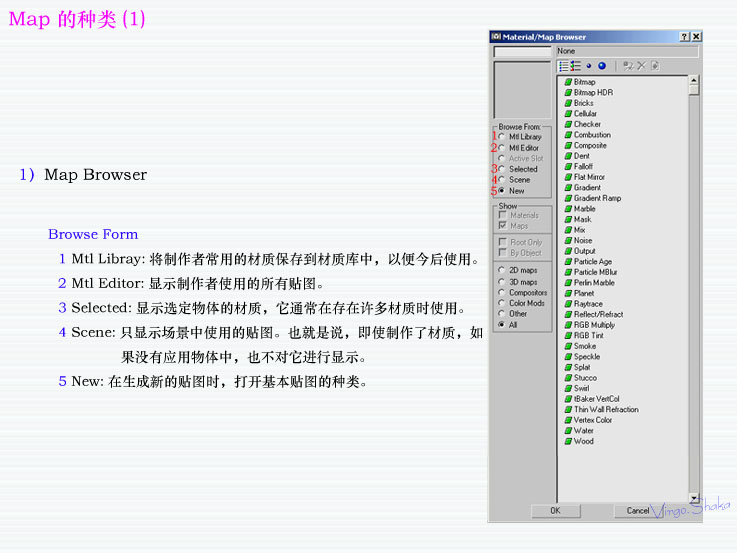The image size is (737, 553).
Task: Click the green icon beside Falloff
Action: tap(568, 167)
